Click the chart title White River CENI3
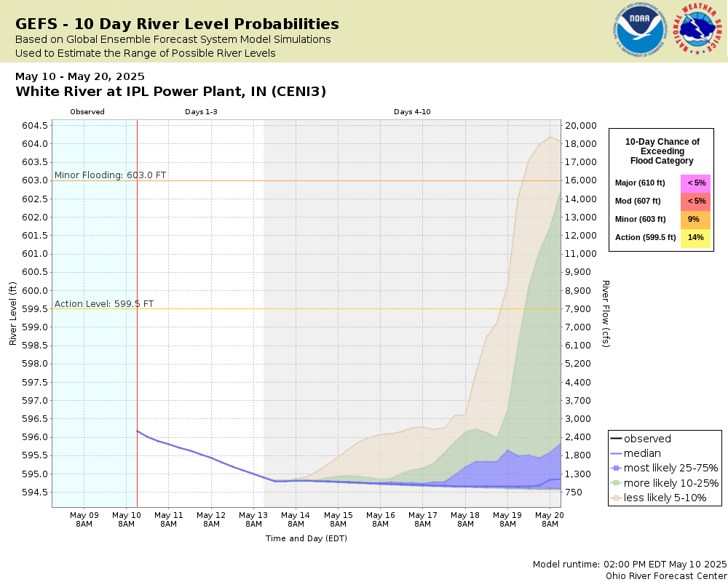Viewport: 728px width, 582px height. [171, 92]
